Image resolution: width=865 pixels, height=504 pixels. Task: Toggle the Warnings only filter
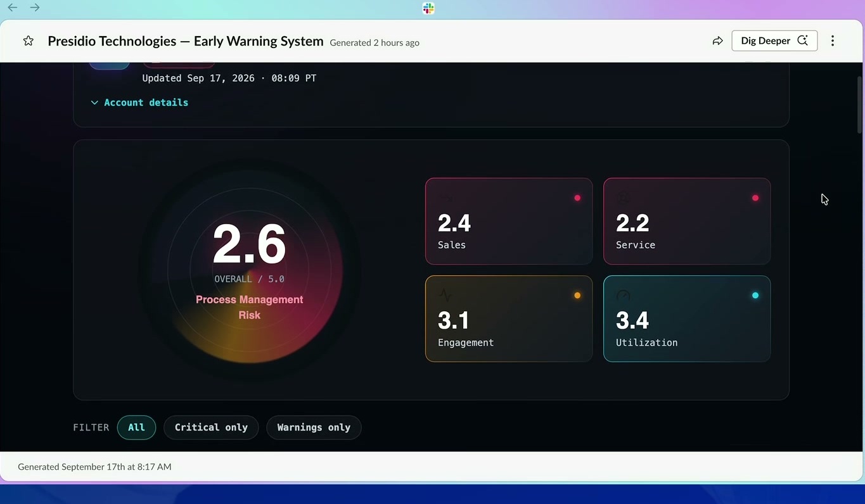click(x=314, y=427)
